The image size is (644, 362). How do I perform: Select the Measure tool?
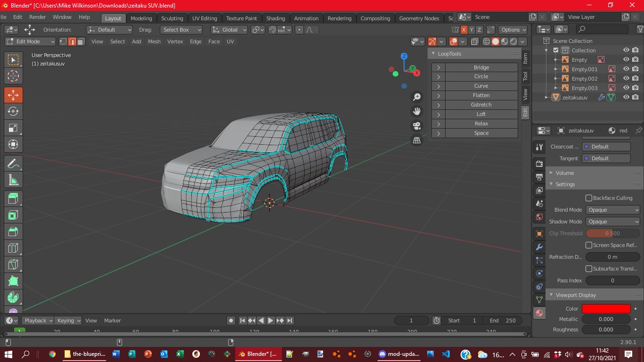click(x=13, y=180)
